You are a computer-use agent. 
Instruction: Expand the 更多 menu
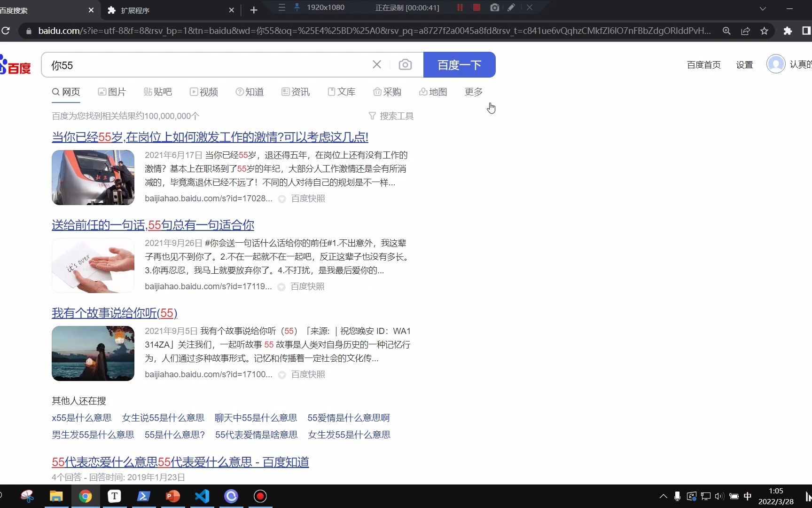[474, 92]
